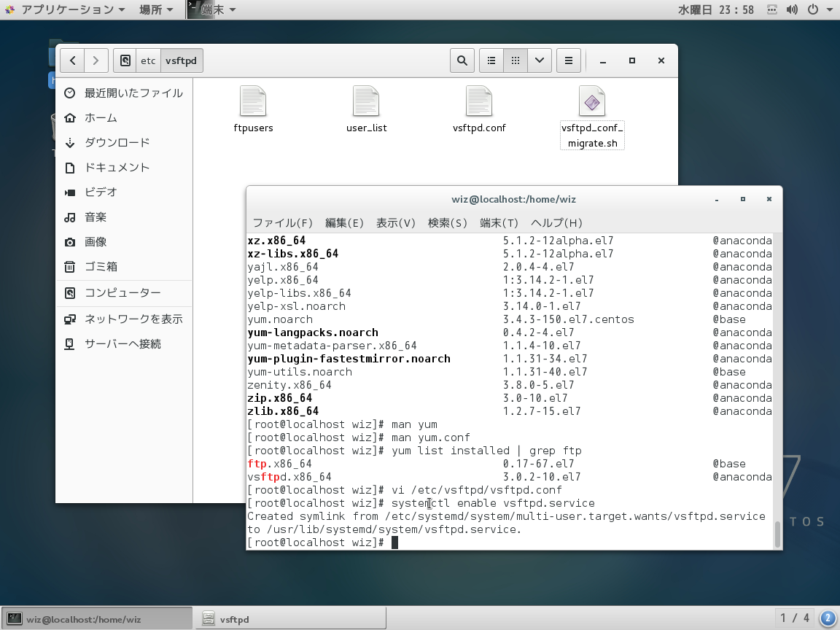Open ビデオ folder in sidebar

click(x=124, y=192)
